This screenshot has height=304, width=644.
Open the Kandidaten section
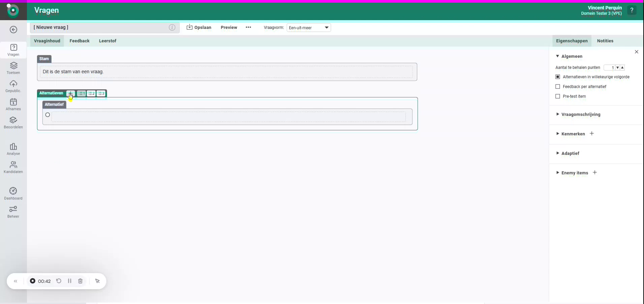click(x=13, y=167)
